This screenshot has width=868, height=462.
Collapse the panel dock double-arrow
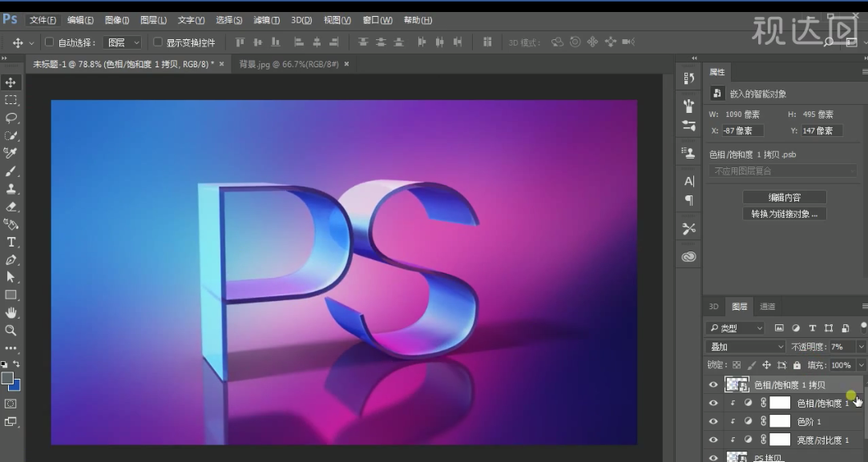pos(694,58)
